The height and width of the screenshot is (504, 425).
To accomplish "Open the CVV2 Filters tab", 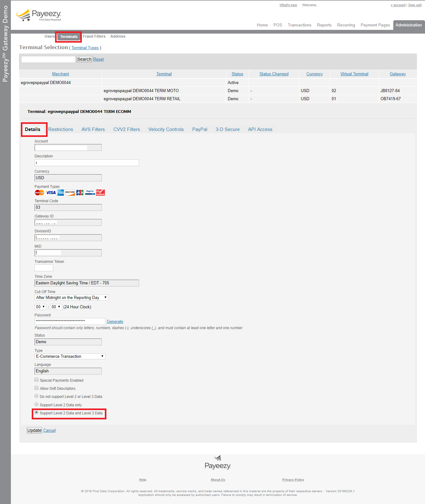I will point(127,129).
